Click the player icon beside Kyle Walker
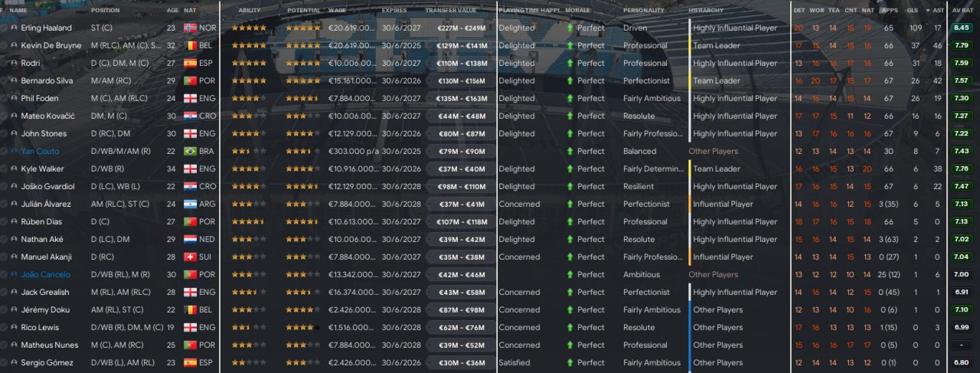Screen dimensions: 980x373 coord(14,169)
